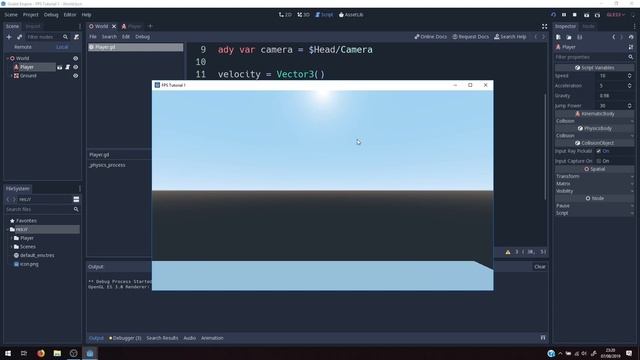This screenshot has width=640, height=360.
Task: Stop the running scene
Action: 575,15
